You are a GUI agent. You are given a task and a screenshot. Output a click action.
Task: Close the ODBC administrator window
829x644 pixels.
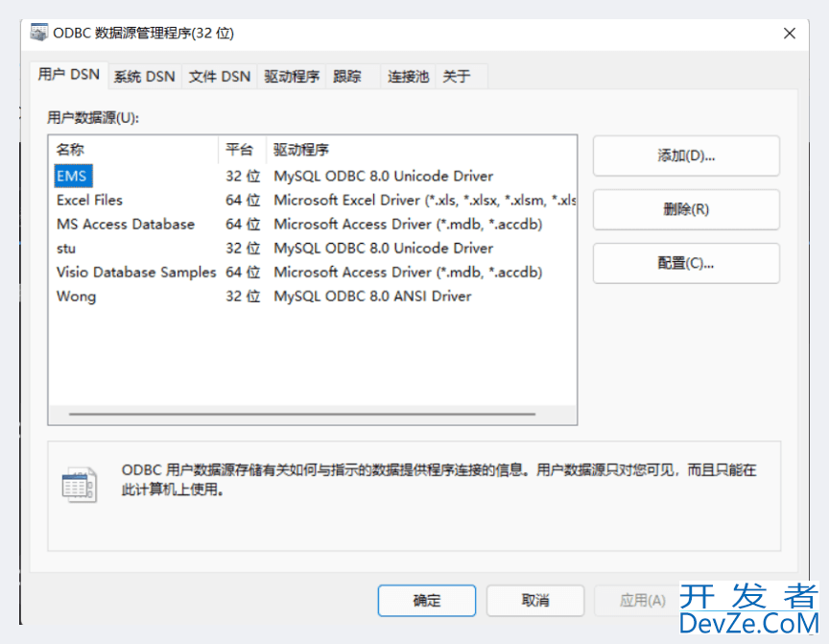click(x=790, y=34)
